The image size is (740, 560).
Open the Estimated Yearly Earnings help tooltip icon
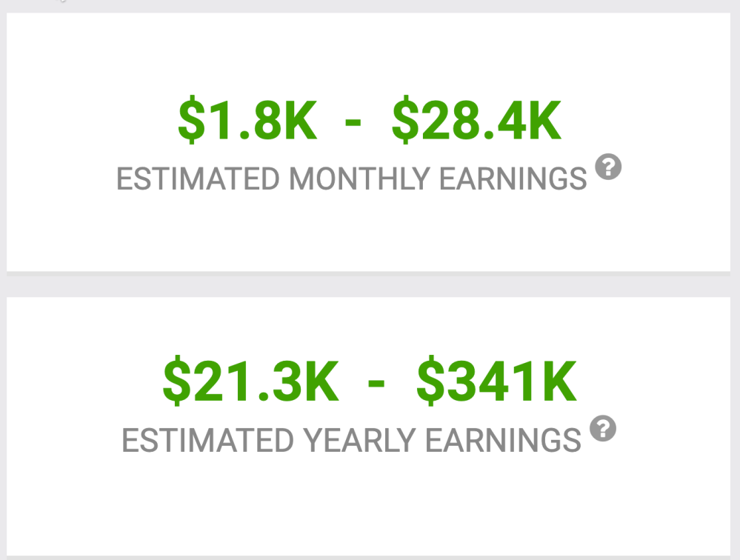[603, 428]
